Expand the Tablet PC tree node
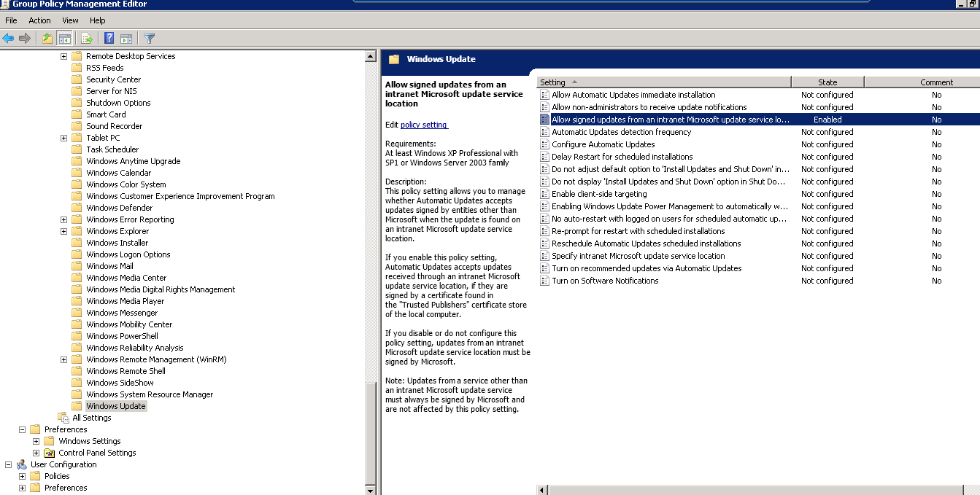This screenshot has height=495, width=980. (63, 138)
